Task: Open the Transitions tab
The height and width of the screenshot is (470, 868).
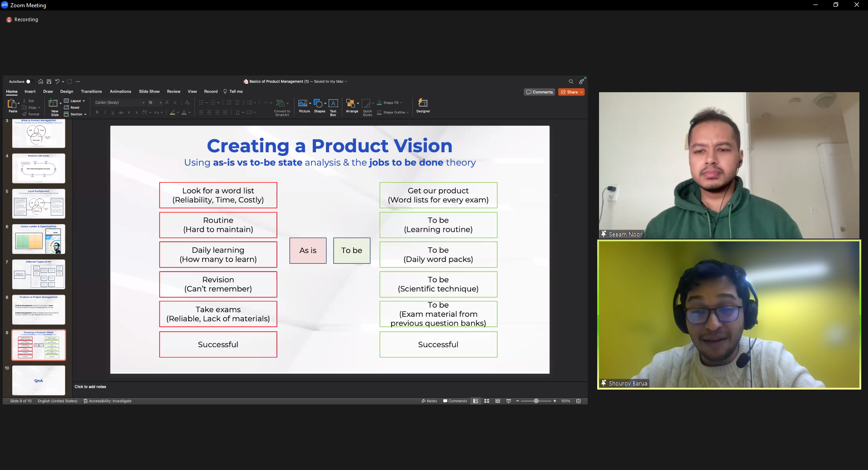Action: (x=91, y=92)
